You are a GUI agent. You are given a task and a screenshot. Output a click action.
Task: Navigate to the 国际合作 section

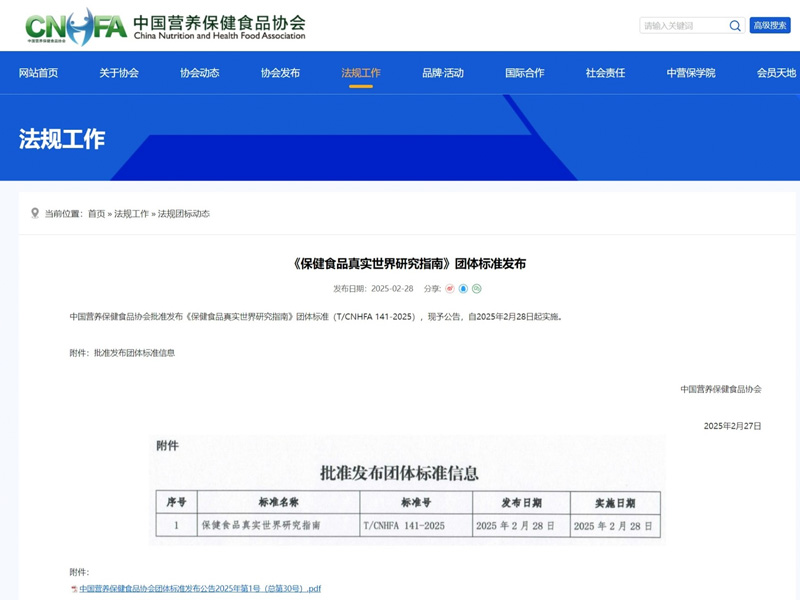tap(525, 73)
